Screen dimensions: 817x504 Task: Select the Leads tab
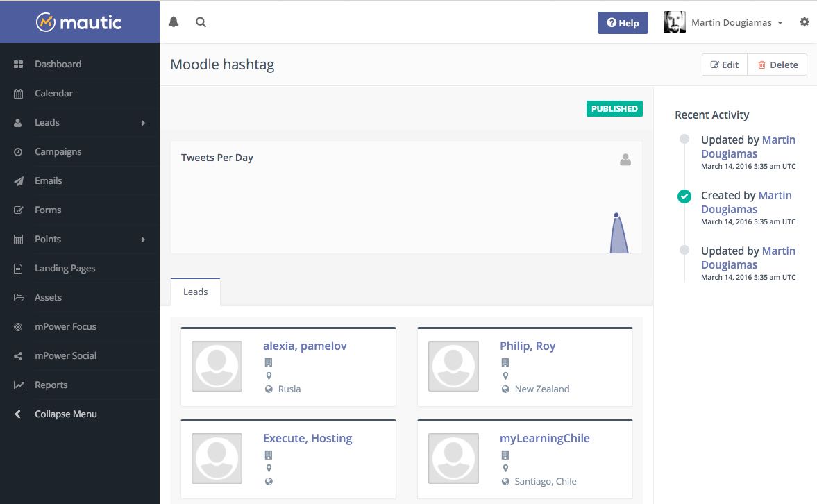tap(195, 292)
